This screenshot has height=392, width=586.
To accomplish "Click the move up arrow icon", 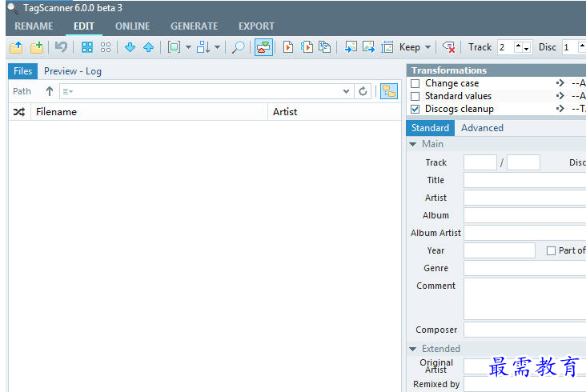I will click(148, 47).
